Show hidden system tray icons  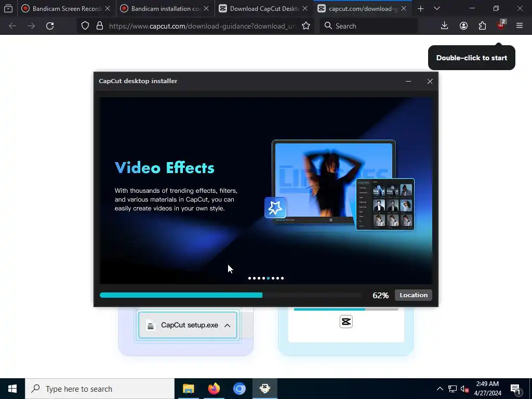440,389
